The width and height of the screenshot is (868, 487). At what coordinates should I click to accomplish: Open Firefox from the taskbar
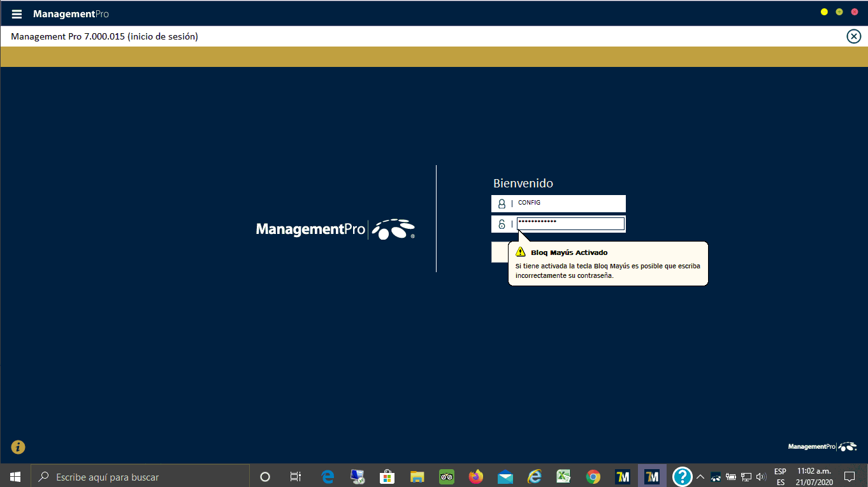tap(475, 476)
